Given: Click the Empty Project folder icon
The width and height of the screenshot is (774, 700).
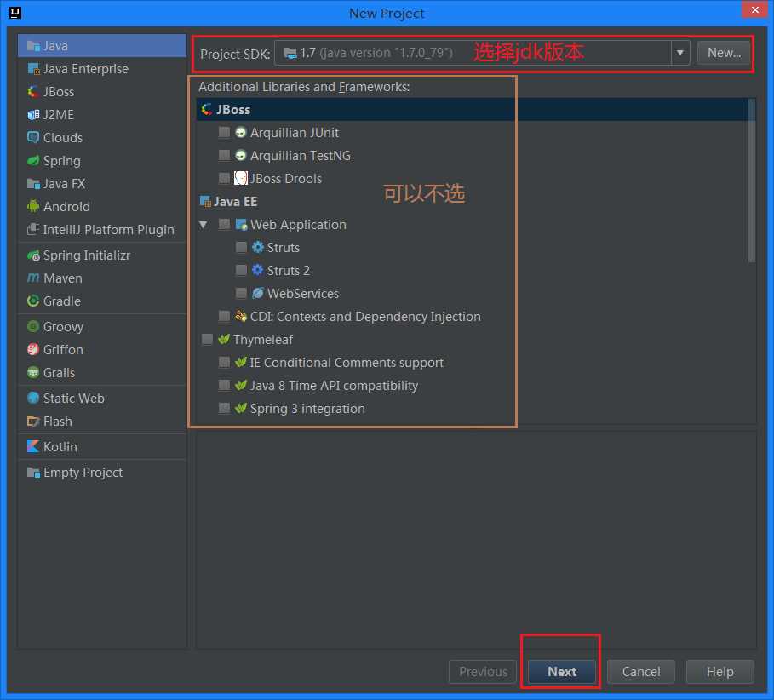Looking at the screenshot, I should click(x=33, y=473).
